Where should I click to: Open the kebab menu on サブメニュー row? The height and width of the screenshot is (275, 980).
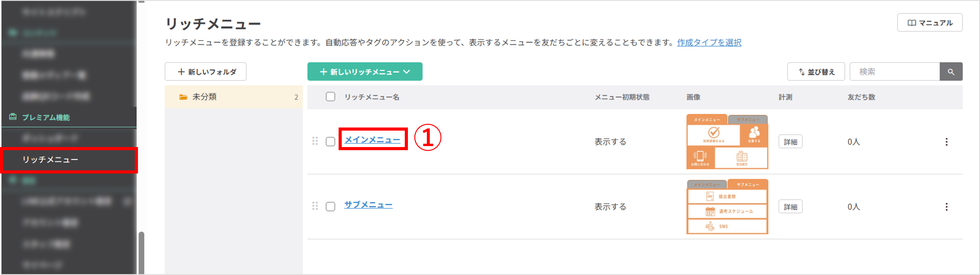pos(947,207)
